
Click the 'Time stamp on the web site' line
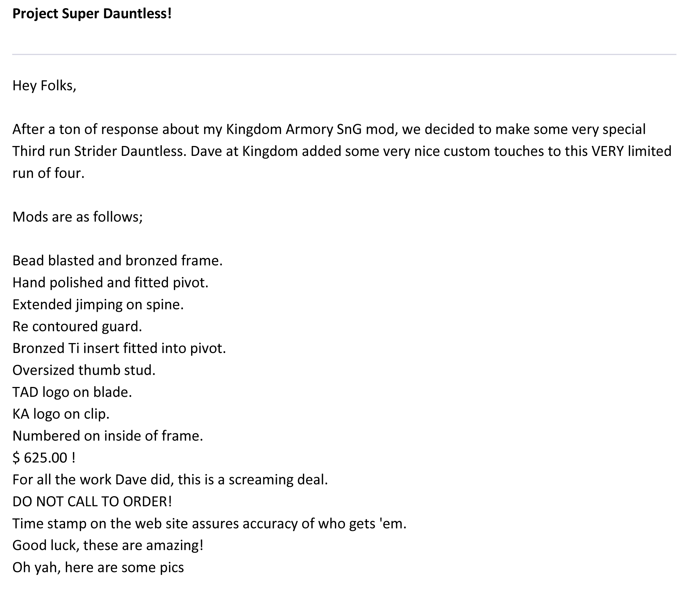[x=209, y=523]
